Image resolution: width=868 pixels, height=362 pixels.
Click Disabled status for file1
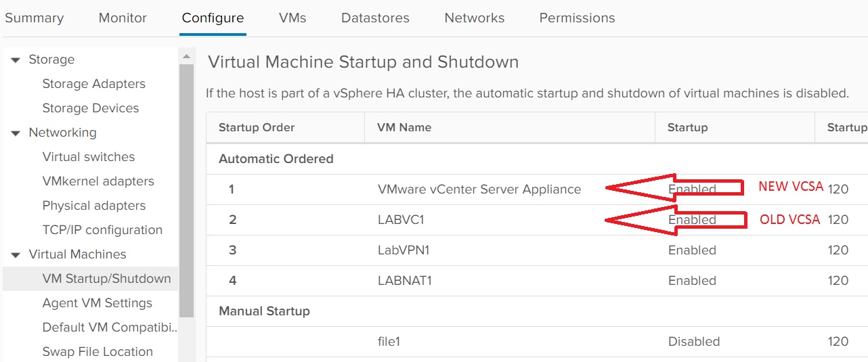click(x=694, y=342)
